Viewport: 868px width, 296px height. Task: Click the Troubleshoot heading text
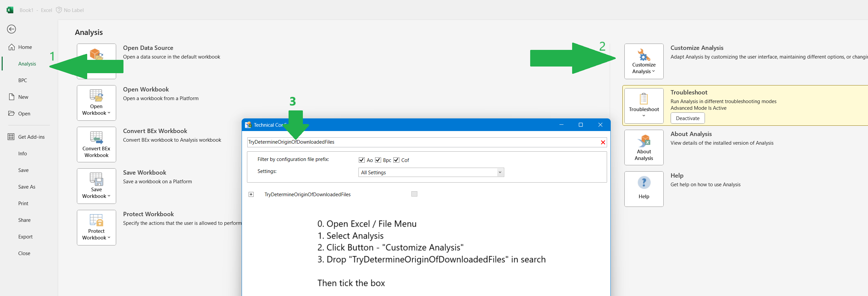click(x=689, y=92)
